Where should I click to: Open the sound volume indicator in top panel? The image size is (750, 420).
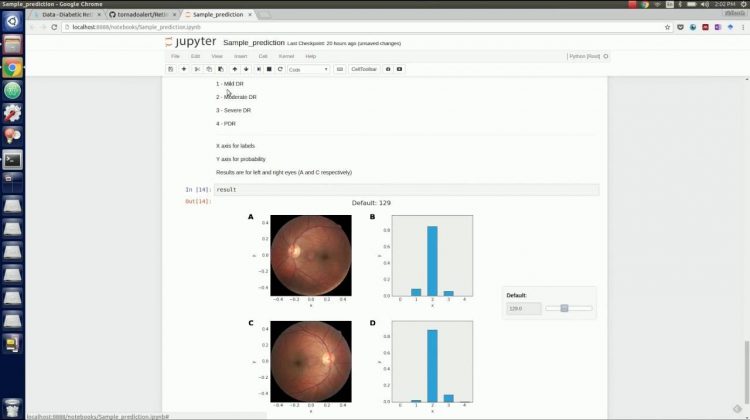pos(705,4)
